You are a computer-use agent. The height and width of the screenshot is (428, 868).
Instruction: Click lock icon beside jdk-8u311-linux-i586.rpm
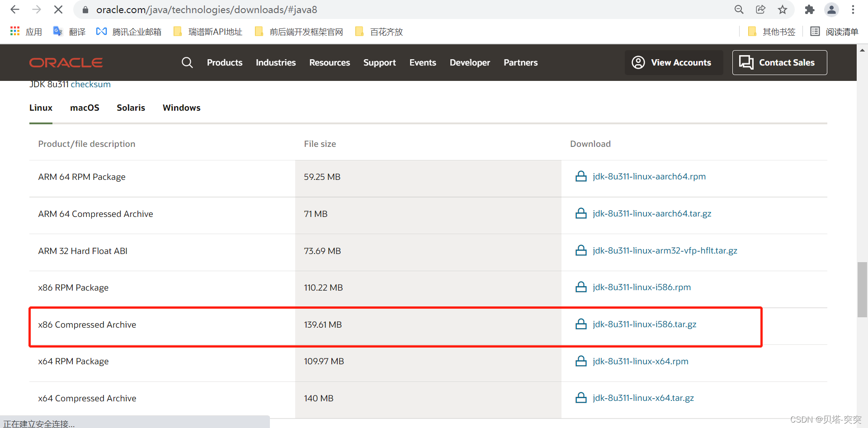(581, 287)
